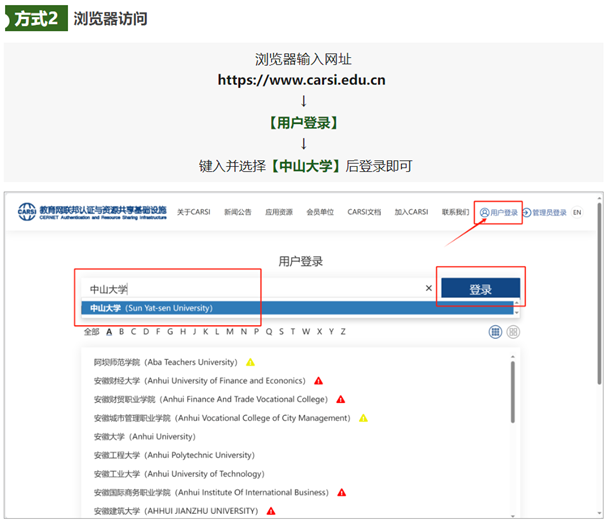Select Anhui Finance And Trade Vocational College
The height and width of the screenshot is (529, 608).
coord(211,399)
